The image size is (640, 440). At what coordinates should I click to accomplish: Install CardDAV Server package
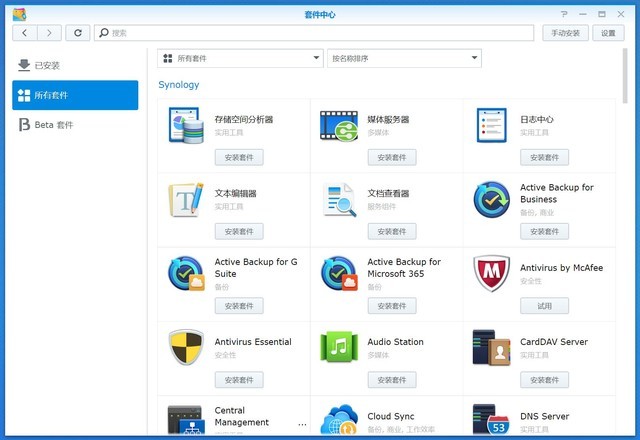point(544,380)
